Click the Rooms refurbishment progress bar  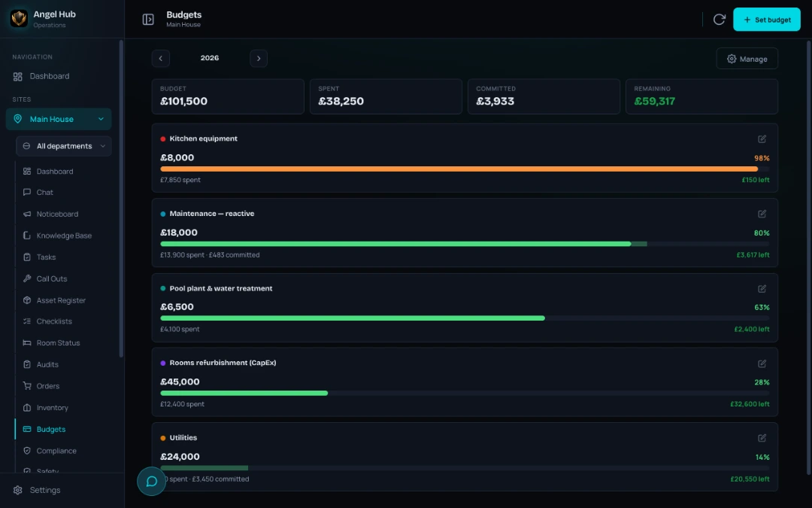click(465, 394)
